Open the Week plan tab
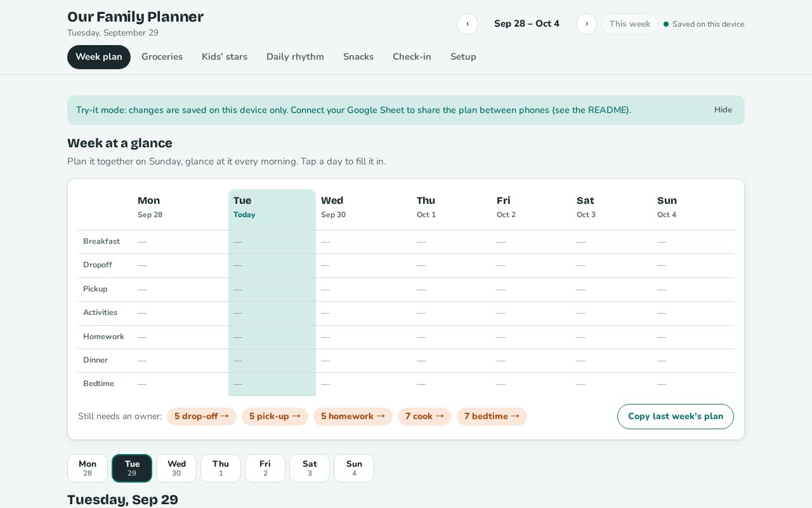The image size is (812, 508). click(99, 57)
